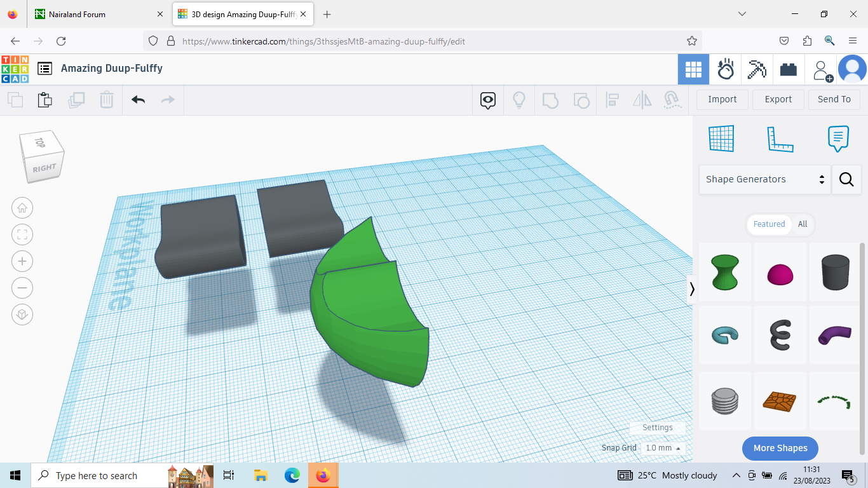Select the Workplane tool in the right panel

(721, 139)
